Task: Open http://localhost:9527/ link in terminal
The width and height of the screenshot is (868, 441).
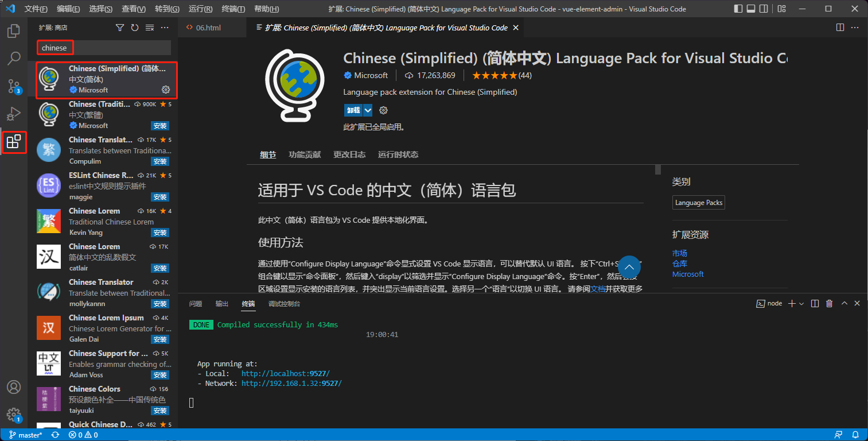Action: (285, 373)
